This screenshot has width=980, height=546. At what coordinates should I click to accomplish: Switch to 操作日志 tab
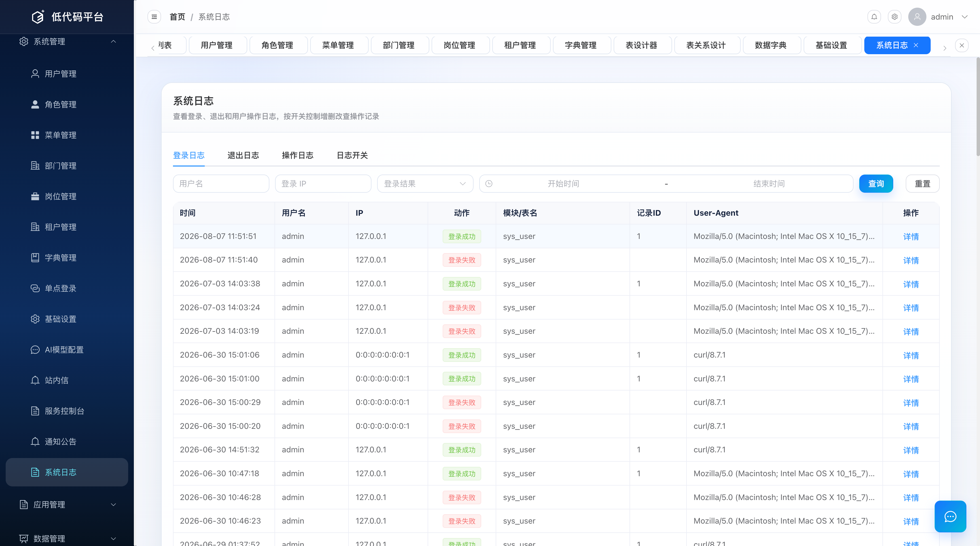(x=297, y=155)
